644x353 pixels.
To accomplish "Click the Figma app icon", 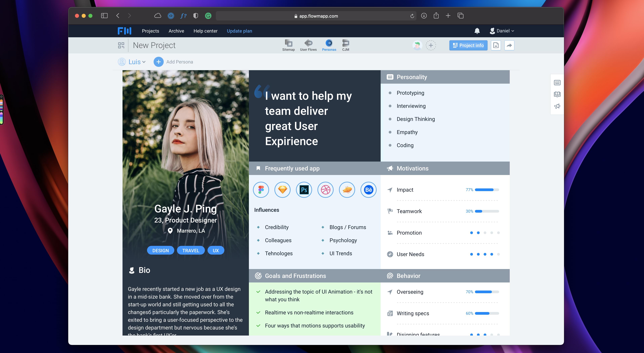I will pos(261,190).
